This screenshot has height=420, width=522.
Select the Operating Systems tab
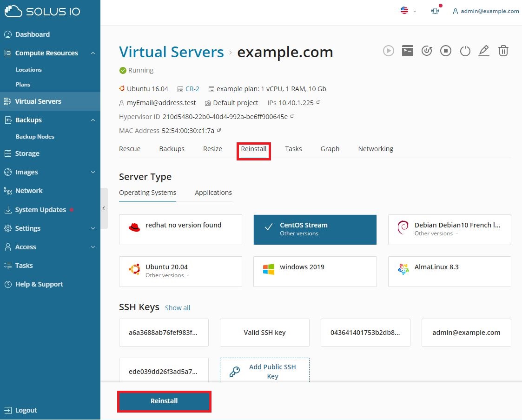tap(147, 193)
